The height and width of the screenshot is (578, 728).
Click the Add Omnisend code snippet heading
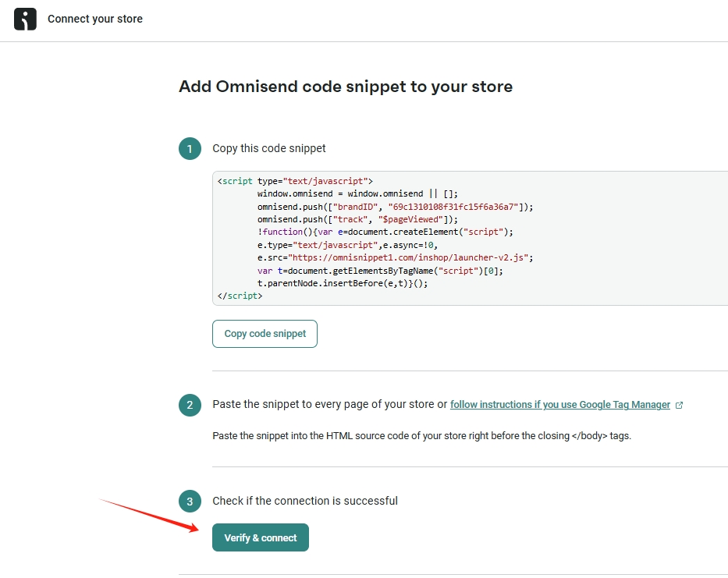coord(346,87)
